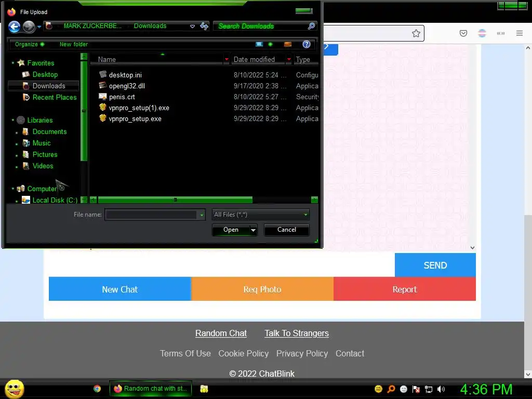The width and height of the screenshot is (532, 399).
Task: Click the Pocket icon in Firefox toolbar
Action: [463, 33]
